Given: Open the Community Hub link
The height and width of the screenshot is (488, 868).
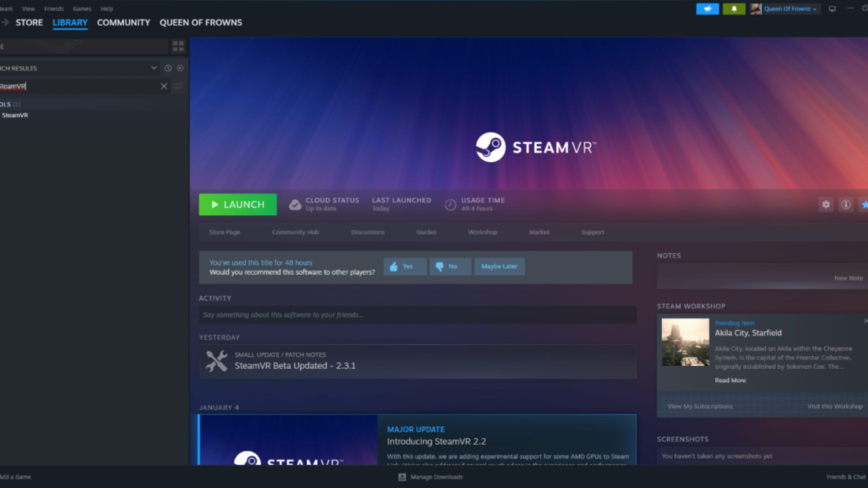Looking at the screenshot, I should [x=295, y=232].
